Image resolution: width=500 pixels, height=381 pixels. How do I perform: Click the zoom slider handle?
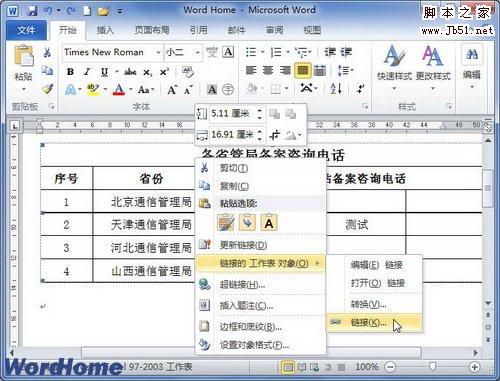click(432, 367)
